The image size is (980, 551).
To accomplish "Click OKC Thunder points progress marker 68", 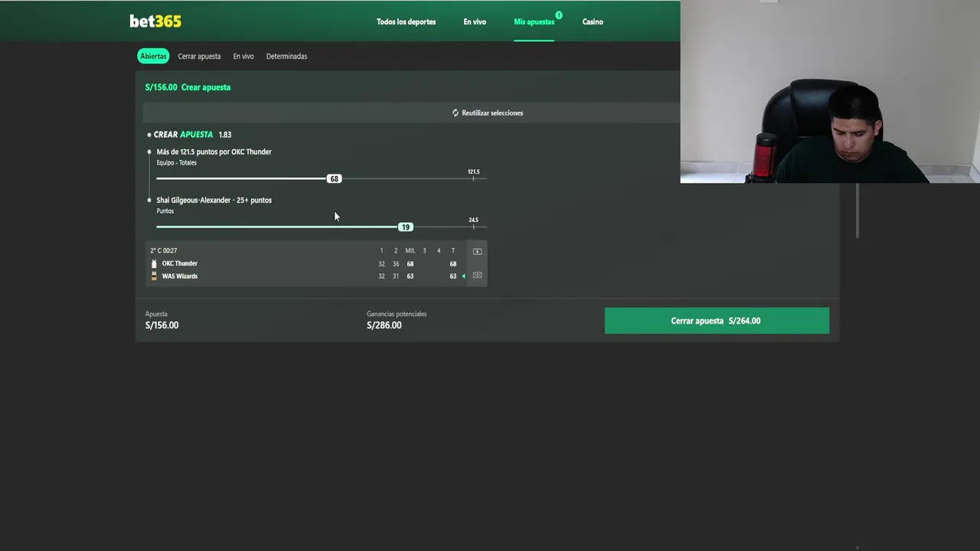I will pyautogui.click(x=334, y=178).
